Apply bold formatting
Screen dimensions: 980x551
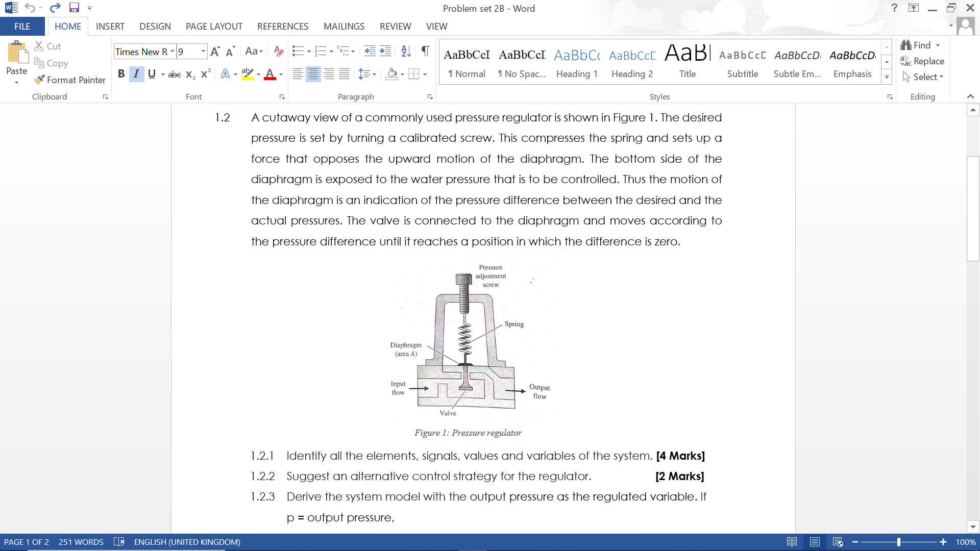tap(121, 74)
